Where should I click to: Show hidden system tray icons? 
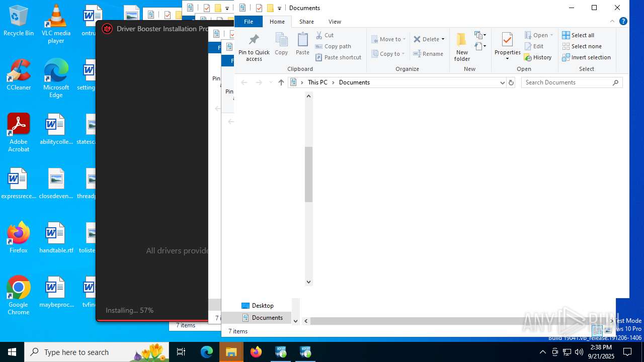542,352
